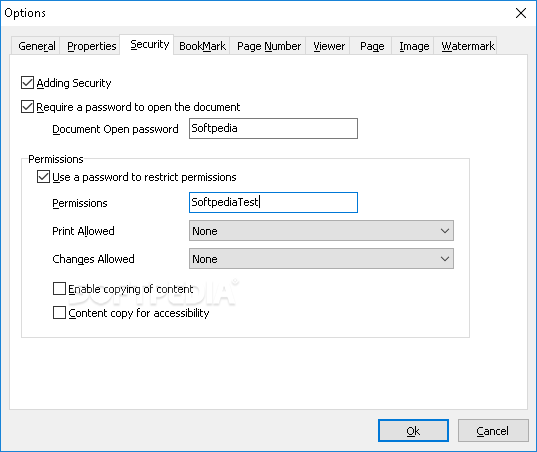Image resolution: width=537 pixels, height=452 pixels.
Task: Select the Page Number tab
Action: 268,46
